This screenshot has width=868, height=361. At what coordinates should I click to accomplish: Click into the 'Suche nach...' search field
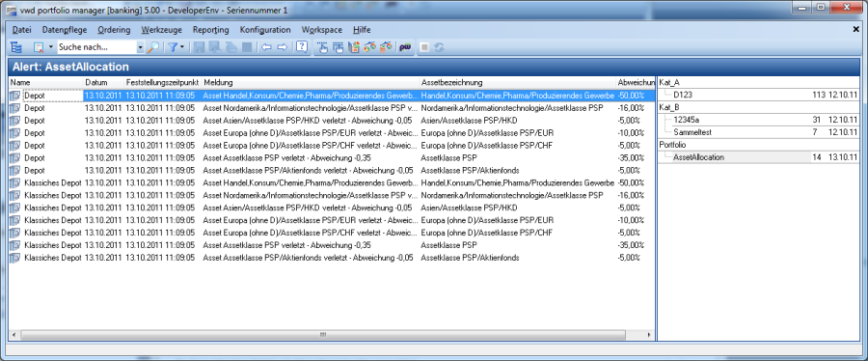[96, 47]
